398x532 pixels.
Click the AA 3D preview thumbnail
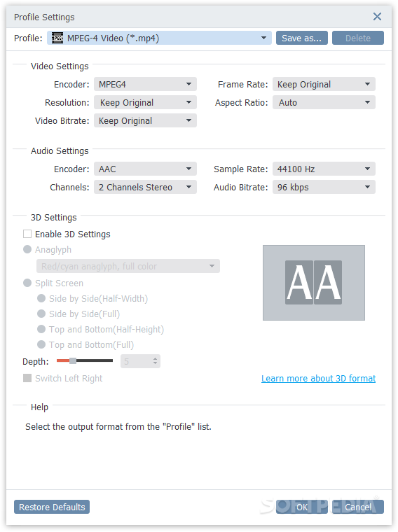pos(313,282)
